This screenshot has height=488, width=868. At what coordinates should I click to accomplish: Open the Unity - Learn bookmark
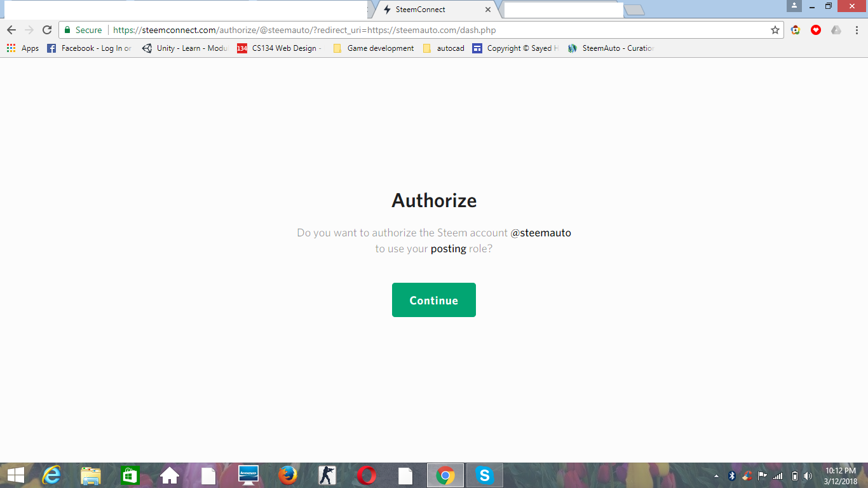click(x=185, y=48)
